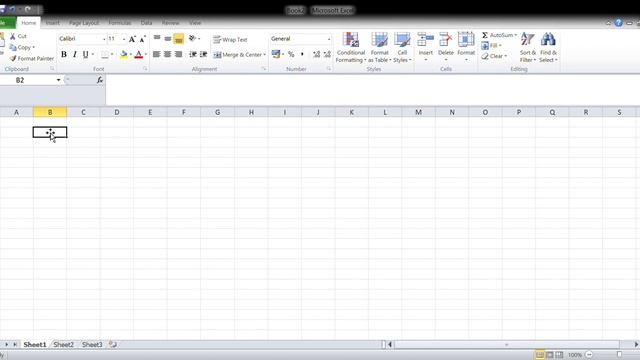Screen dimensions: 640x360
Task: Open Font dialog launcher arrow
Action: 145,69
